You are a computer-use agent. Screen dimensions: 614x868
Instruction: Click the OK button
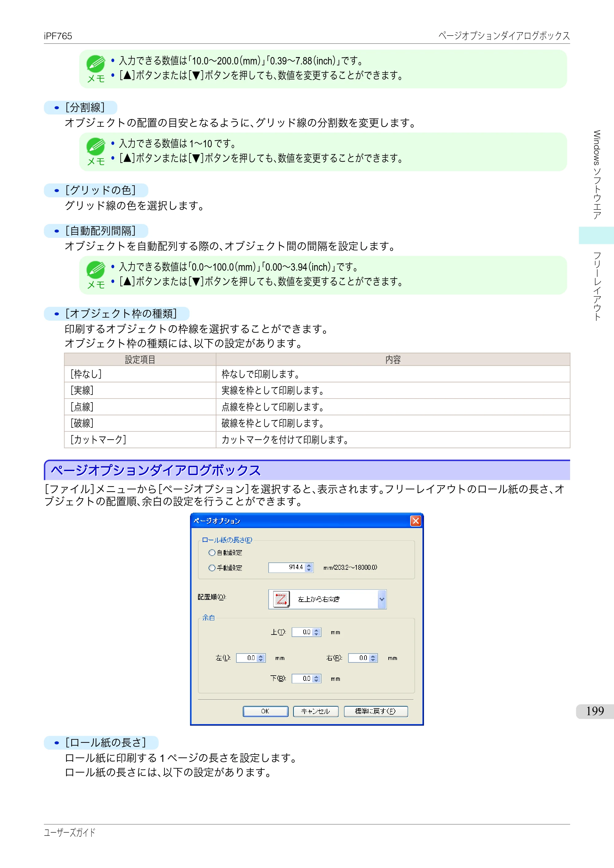265,711
